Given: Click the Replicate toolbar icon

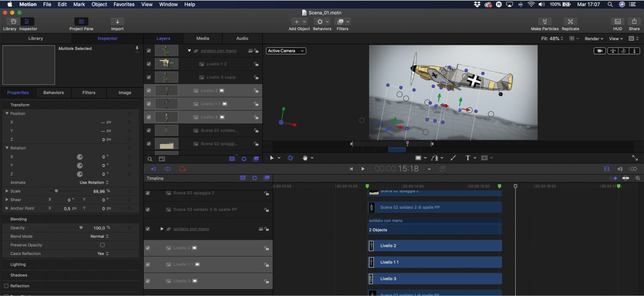Looking at the screenshot, I should [x=570, y=22].
